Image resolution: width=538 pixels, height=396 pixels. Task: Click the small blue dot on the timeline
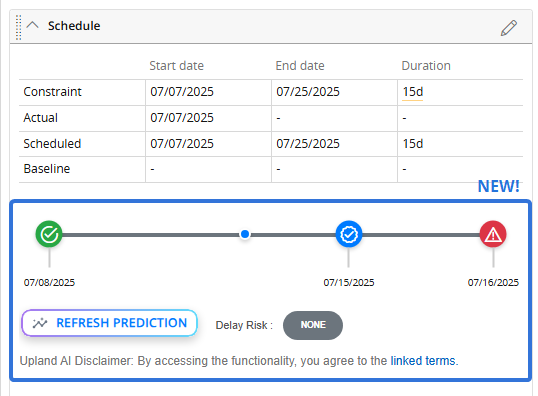245,234
